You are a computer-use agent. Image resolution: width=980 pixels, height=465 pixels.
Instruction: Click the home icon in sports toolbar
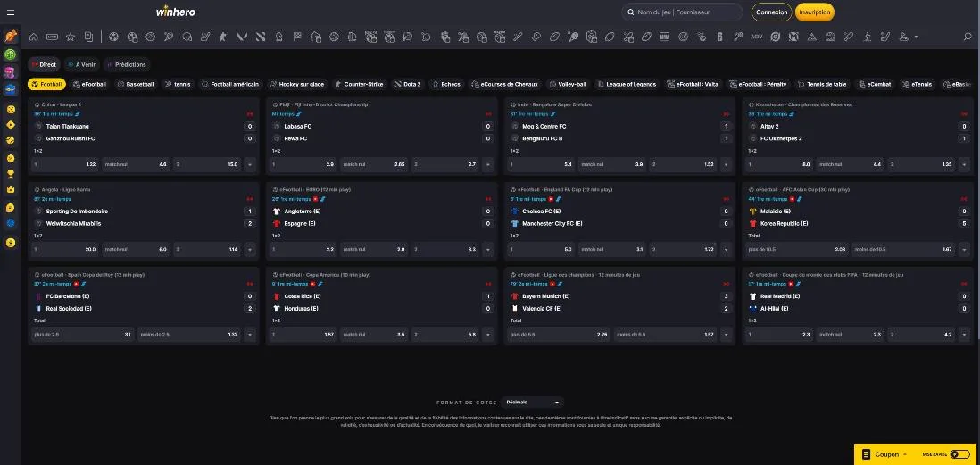34,37
